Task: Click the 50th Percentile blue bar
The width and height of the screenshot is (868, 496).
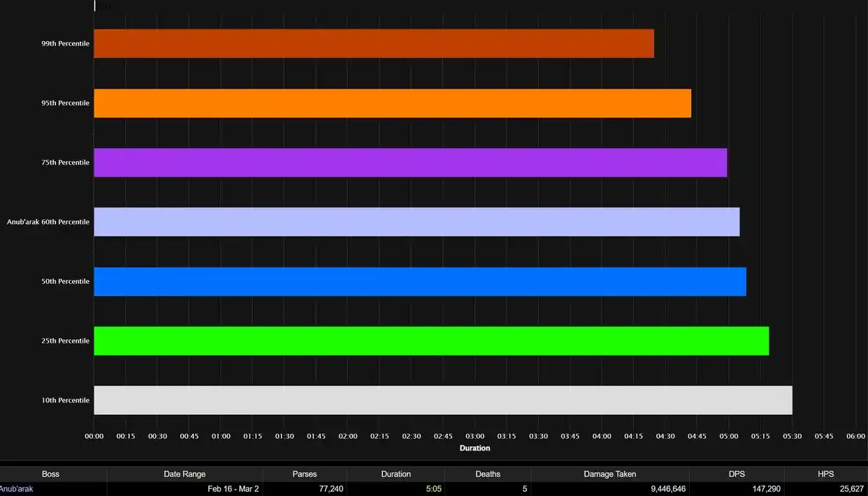Action: tap(420, 281)
